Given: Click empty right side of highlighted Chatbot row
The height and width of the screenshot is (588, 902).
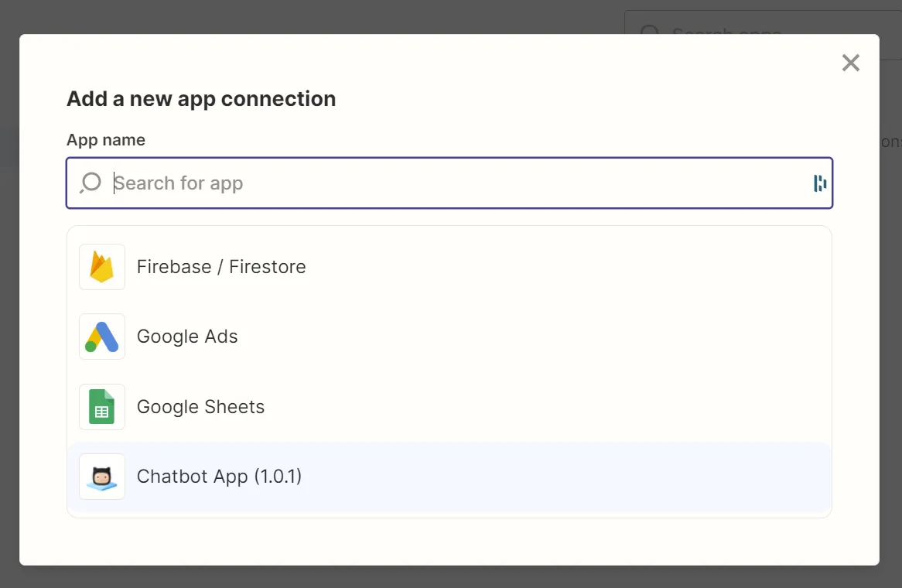Looking at the screenshot, I should pos(576,477).
